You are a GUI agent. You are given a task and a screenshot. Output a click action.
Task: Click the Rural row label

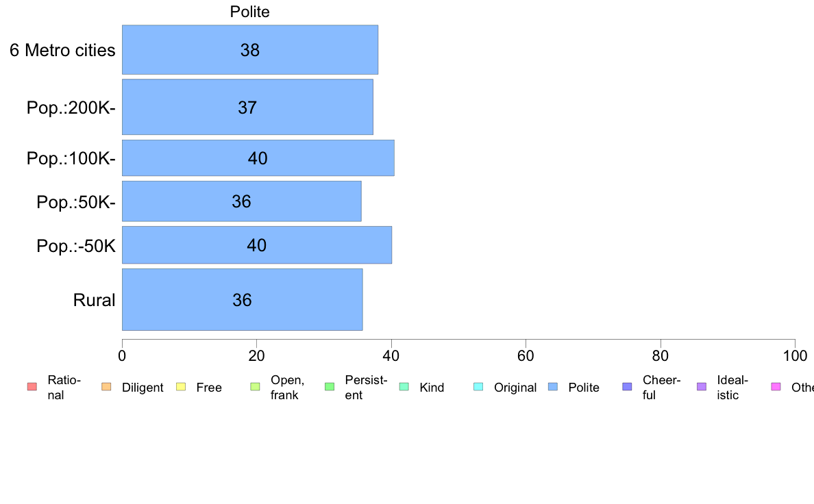94,300
